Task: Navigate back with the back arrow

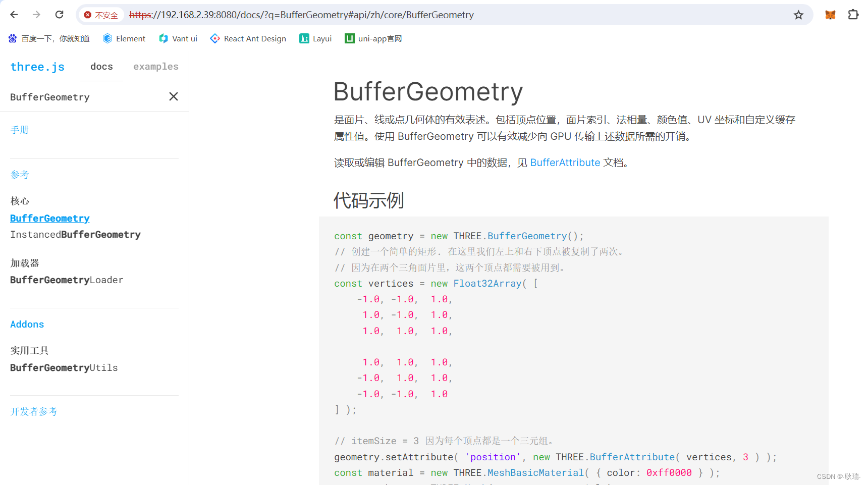Action: point(14,15)
